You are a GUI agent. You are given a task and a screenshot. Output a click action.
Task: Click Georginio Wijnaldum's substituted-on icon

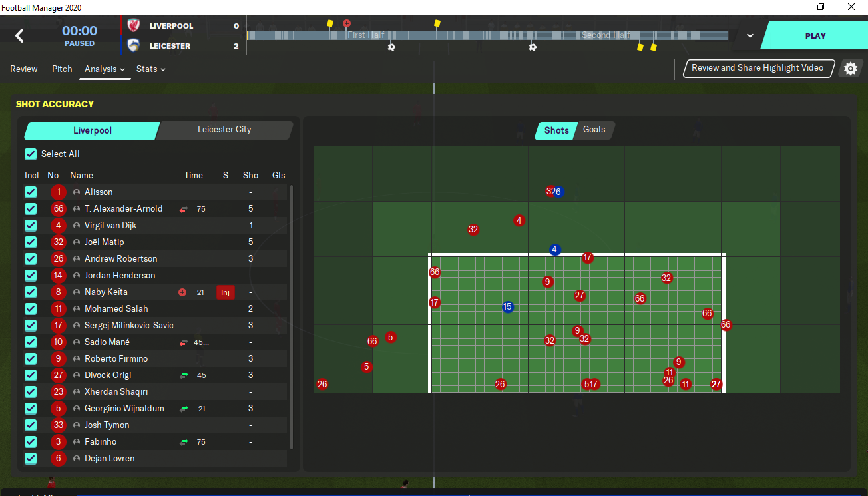[184, 409]
